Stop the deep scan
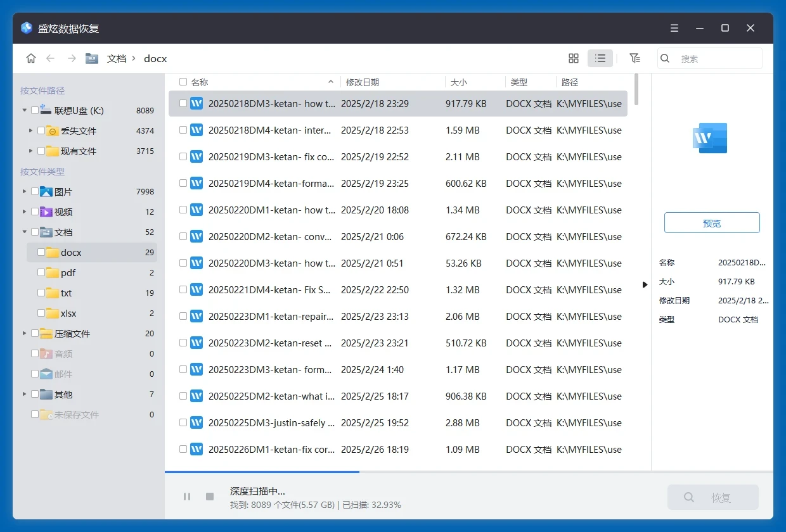 click(x=210, y=497)
